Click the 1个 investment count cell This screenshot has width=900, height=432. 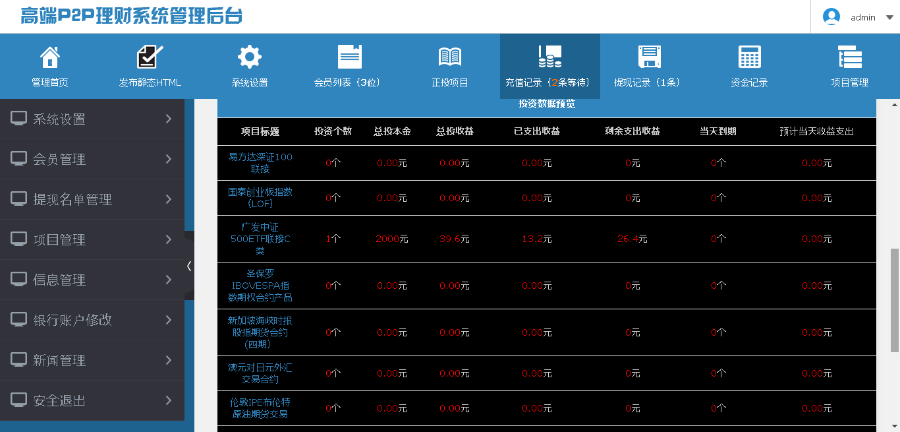coord(333,239)
